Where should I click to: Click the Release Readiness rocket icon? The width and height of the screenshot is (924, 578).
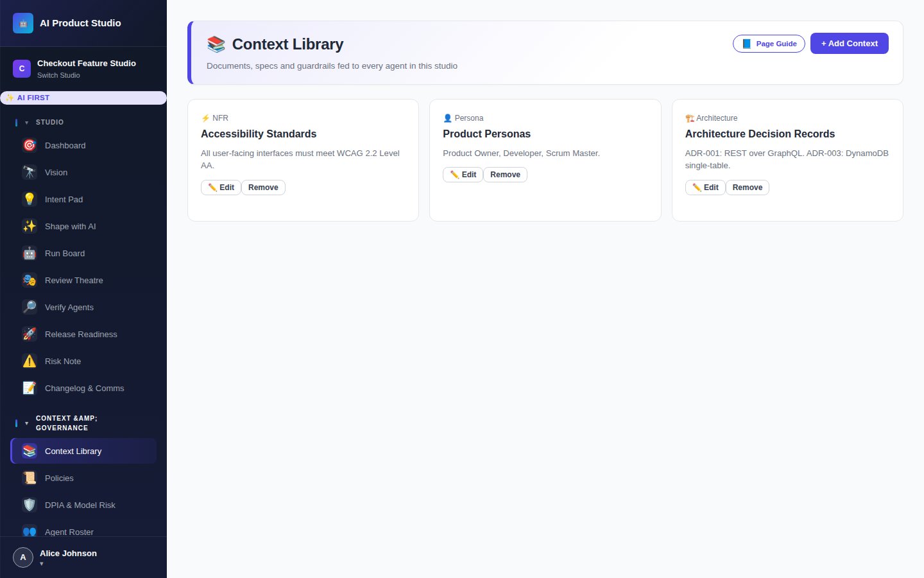click(x=30, y=334)
